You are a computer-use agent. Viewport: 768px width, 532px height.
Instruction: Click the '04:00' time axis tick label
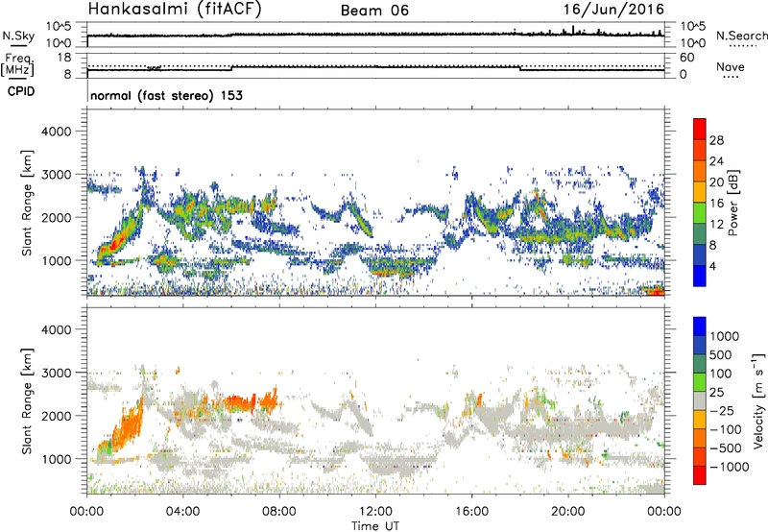(x=183, y=512)
